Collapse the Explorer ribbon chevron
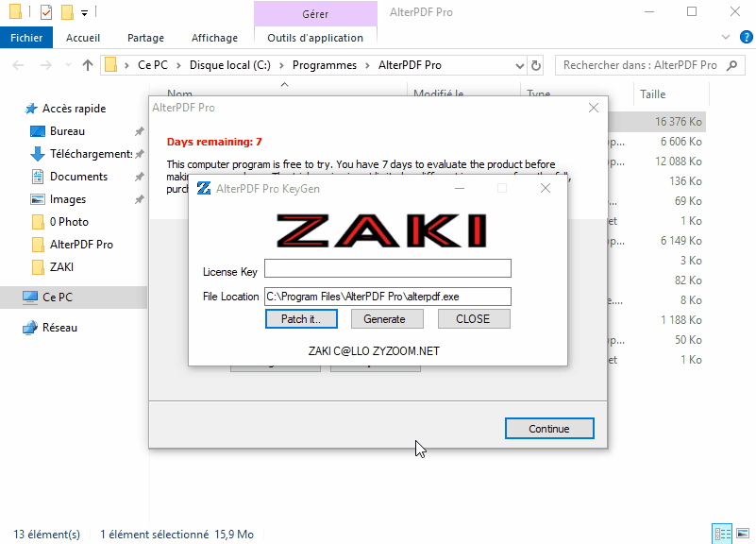Image resolution: width=756 pixels, height=544 pixels. coord(725,37)
